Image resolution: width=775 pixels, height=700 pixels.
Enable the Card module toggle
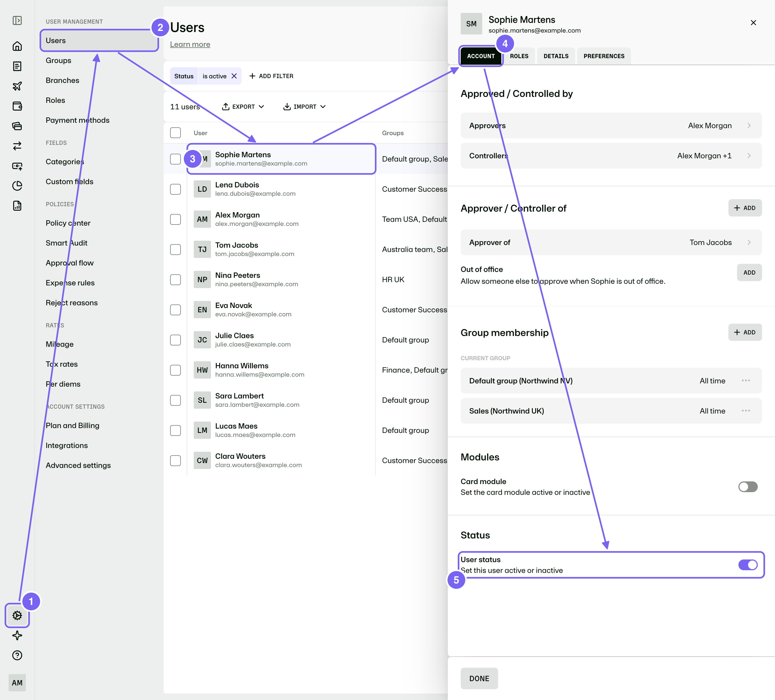pyautogui.click(x=748, y=486)
